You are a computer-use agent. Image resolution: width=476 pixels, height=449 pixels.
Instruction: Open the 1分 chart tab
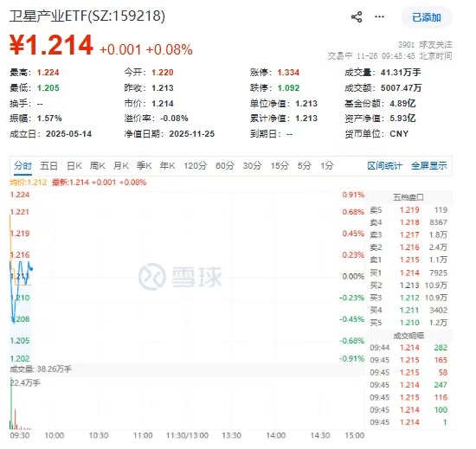[327, 165]
